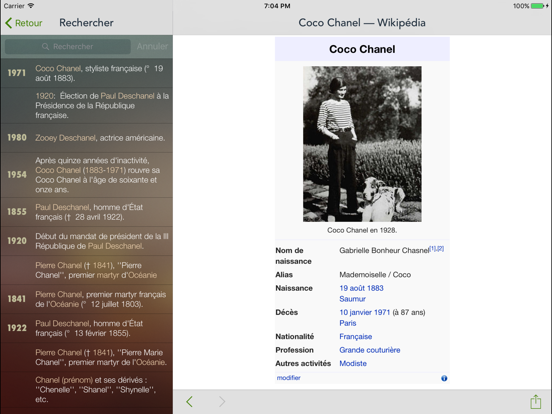Image resolution: width=552 pixels, height=414 pixels.
Task: Tap the Coco Chanel infobox heading
Action: (362, 49)
